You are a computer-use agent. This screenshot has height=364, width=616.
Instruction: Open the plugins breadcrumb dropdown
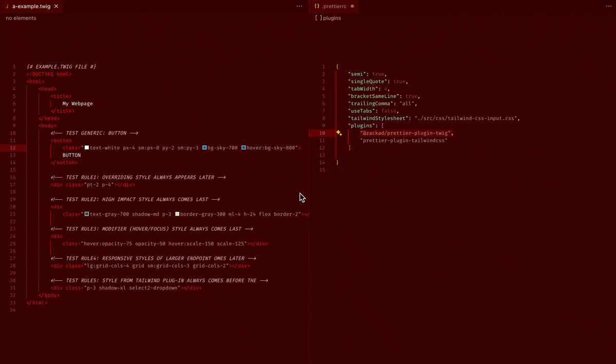point(332,18)
